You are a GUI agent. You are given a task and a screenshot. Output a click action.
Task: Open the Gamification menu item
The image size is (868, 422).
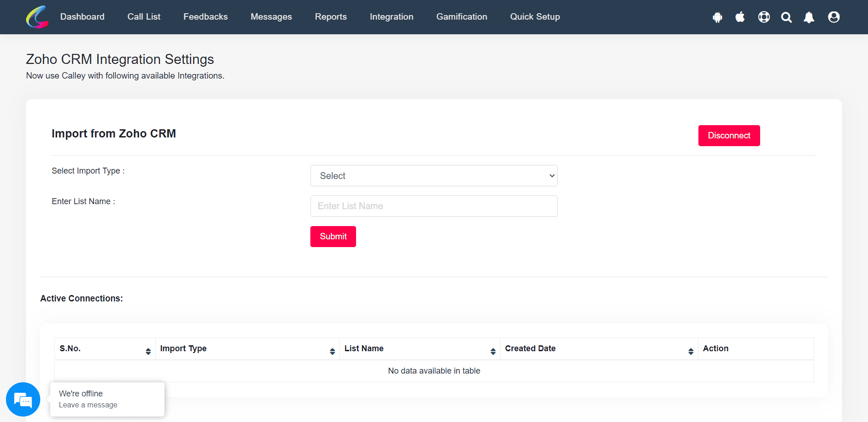[462, 17]
